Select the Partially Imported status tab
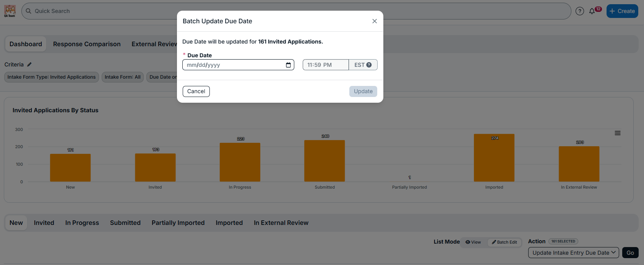 coord(178,223)
